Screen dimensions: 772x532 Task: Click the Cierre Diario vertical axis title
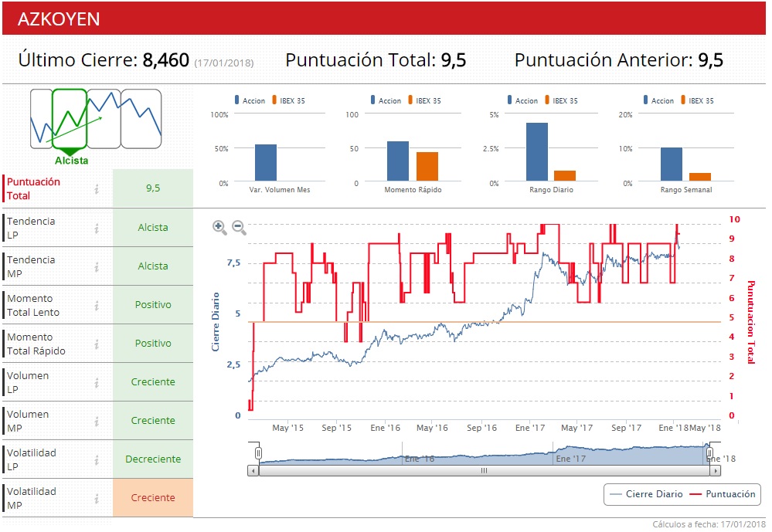coord(215,322)
